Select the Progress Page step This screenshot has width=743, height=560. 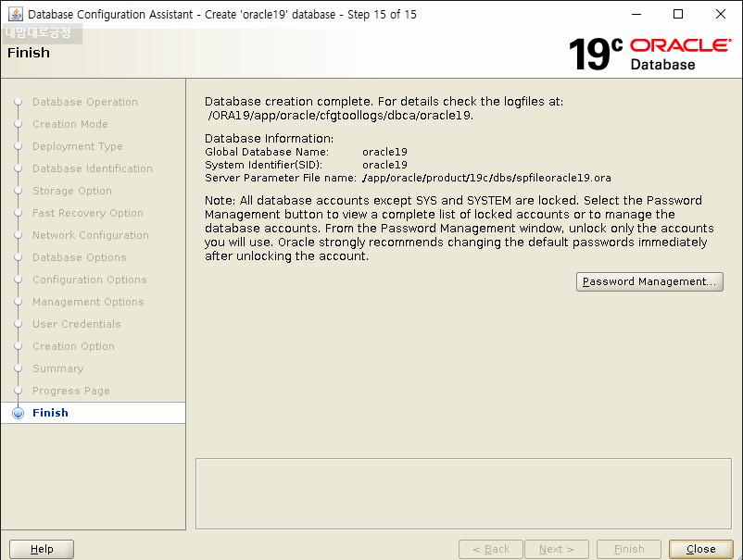pos(71,391)
